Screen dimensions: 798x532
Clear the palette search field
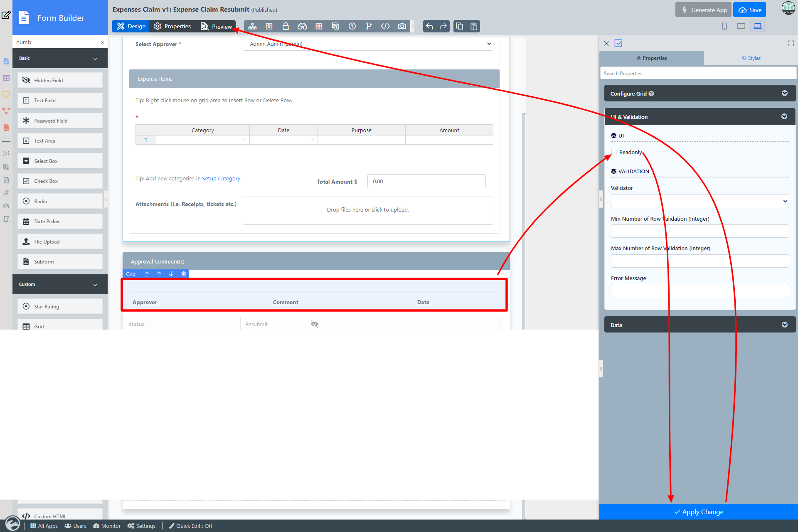pos(103,42)
